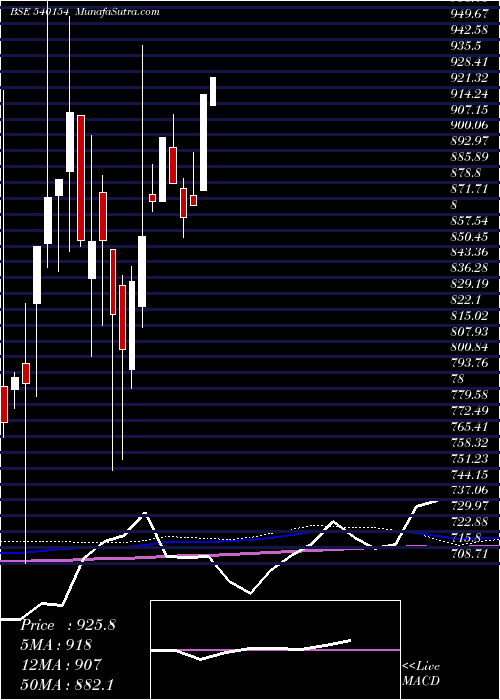Pick the 772.49 price value

coord(469,411)
